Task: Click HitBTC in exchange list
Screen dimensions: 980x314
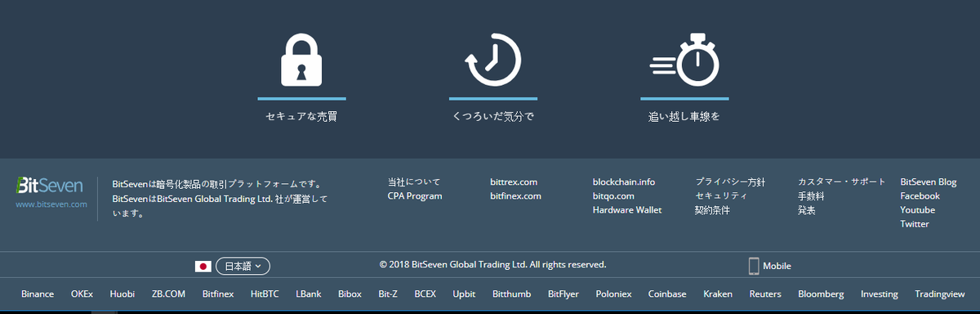Action: [265, 294]
